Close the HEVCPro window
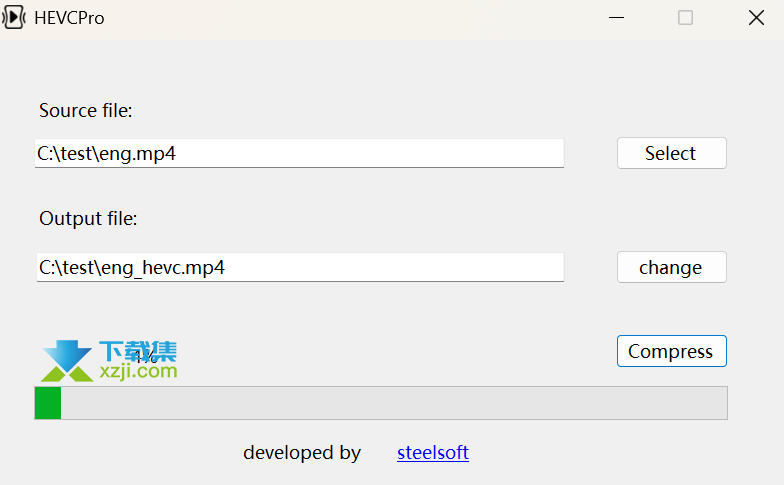The image size is (784, 485). pyautogui.click(x=756, y=18)
